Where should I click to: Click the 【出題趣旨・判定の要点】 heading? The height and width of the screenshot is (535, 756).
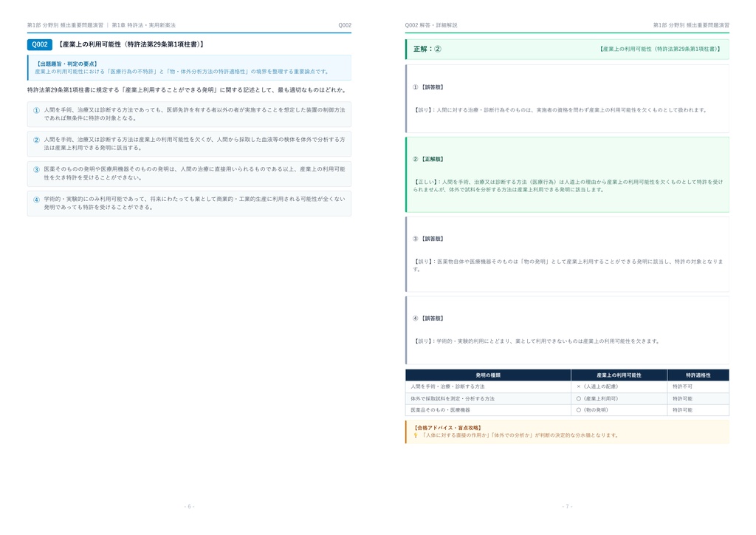point(67,64)
